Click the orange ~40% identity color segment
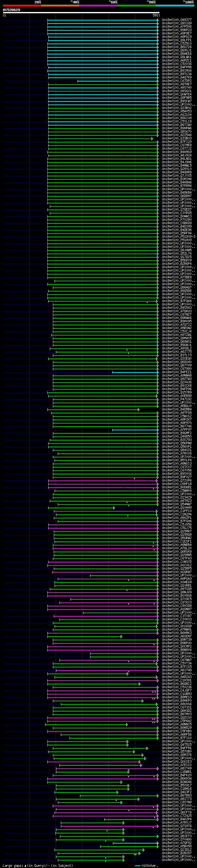This screenshot has height=868, width=197. click(60, 6)
